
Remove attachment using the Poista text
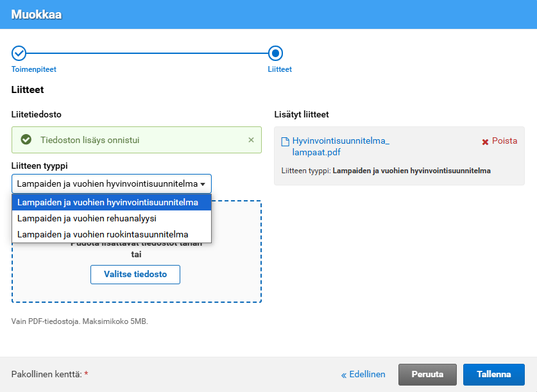pyautogui.click(x=504, y=141)
